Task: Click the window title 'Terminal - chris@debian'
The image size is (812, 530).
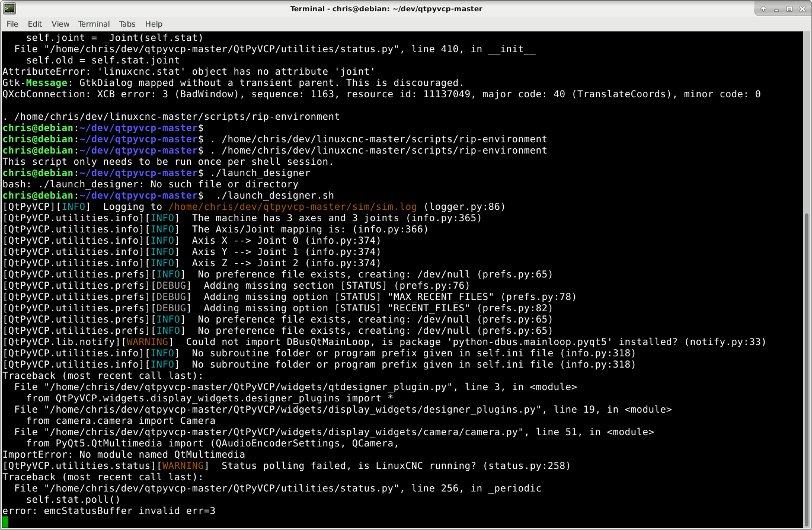Action: 386,8
